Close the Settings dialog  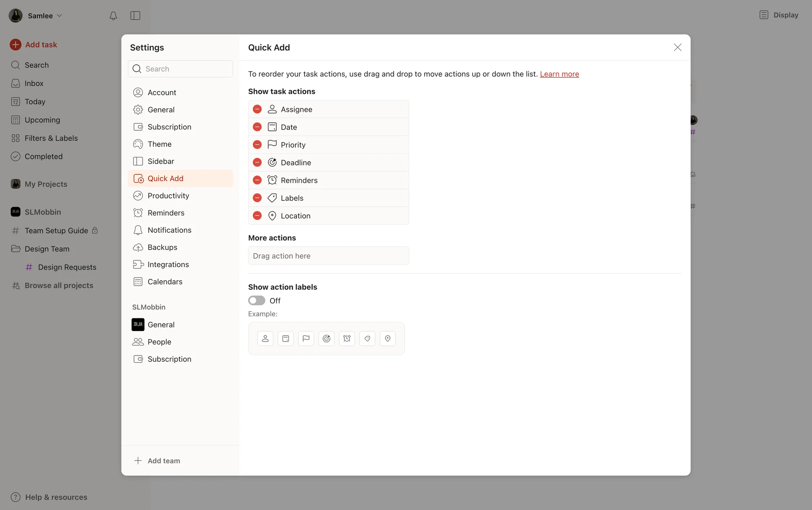678,47
